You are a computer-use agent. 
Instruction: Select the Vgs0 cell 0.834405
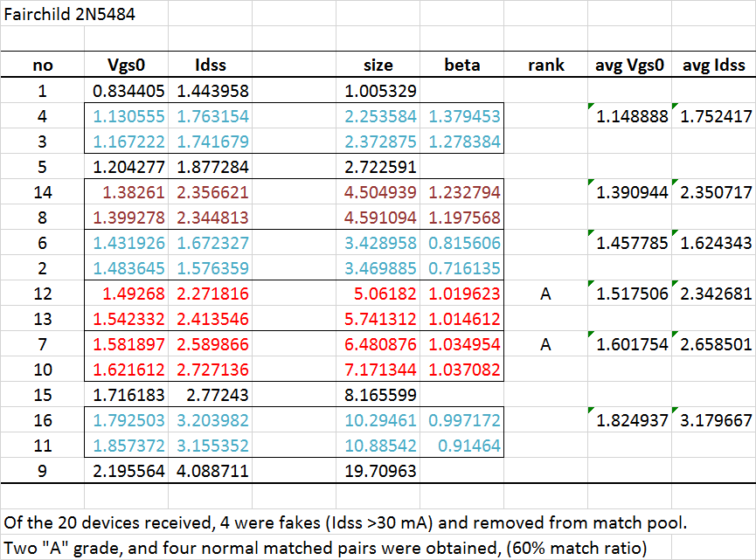pyautogui.click(x=127, y=91)
